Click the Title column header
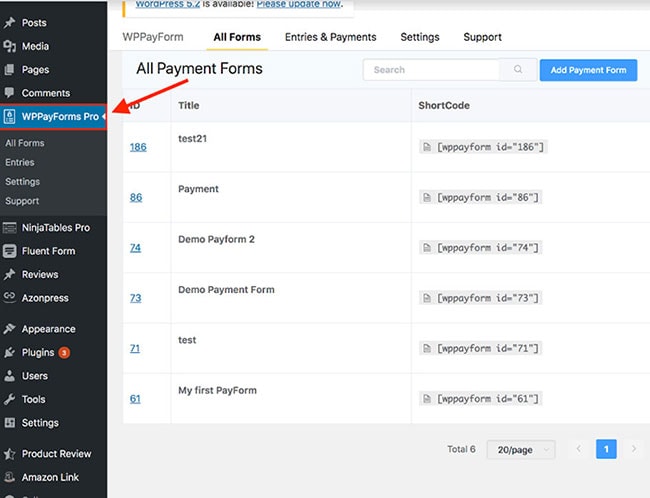Screen dimensions: 650x498 click(x=189, y=105)
